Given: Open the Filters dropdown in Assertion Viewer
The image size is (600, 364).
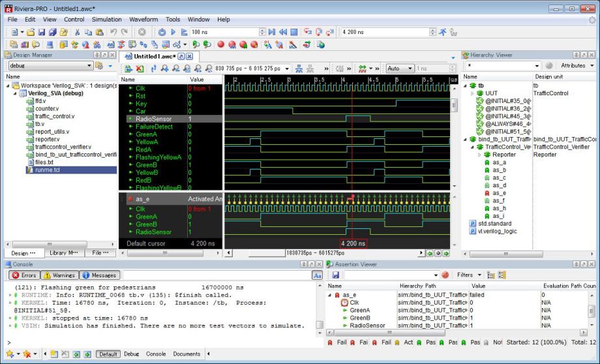Looking at the screenshot, I should click(x=468, y=275).
